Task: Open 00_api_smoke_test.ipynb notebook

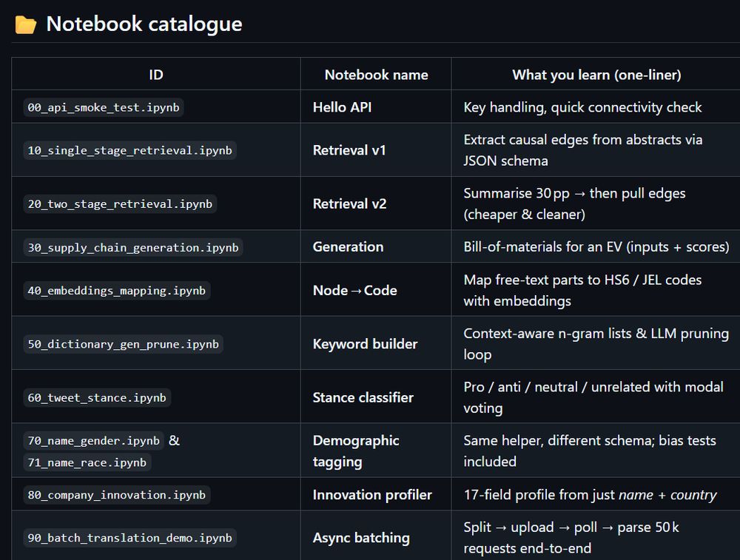Action: click(x=104, y=107)
